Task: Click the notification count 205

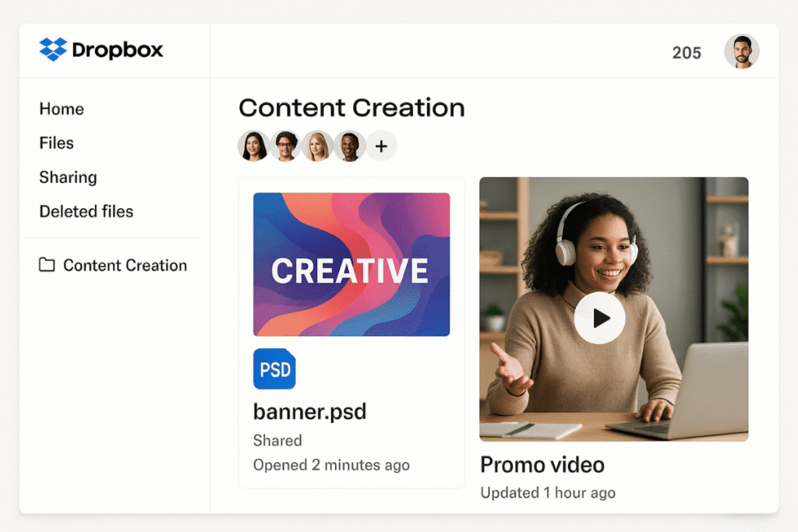Action: tap(686, 52)
